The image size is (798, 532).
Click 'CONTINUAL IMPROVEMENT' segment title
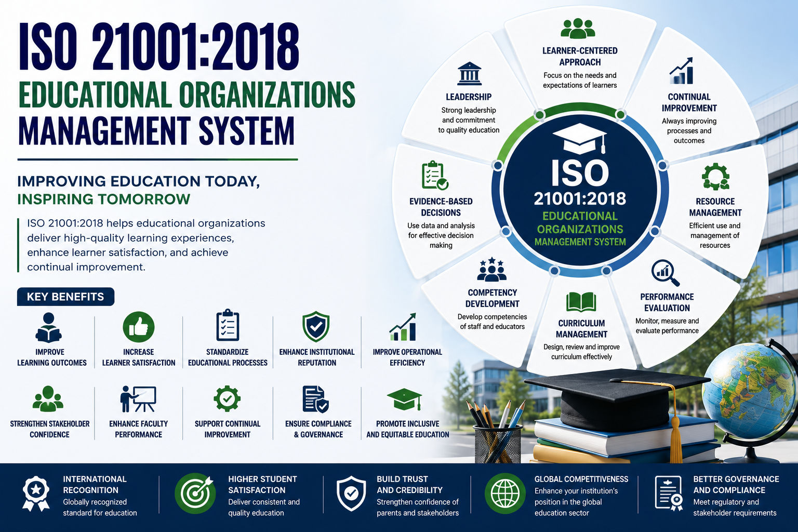(x=689, y=102)
